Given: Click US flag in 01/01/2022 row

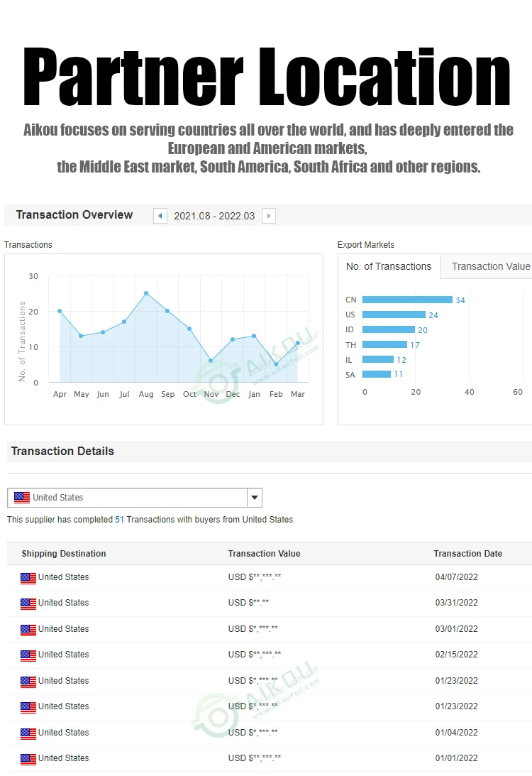Looking at the screenshot, I should [28, 759].
